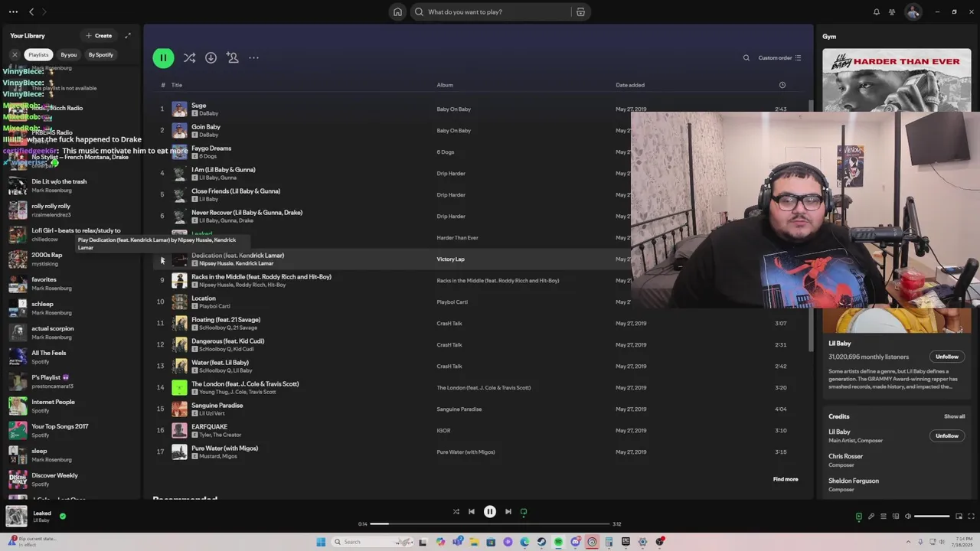Viewport: 980px width, 551px height.
Task: Open the What's New notifications bell
Action: [x=877, y=11]
